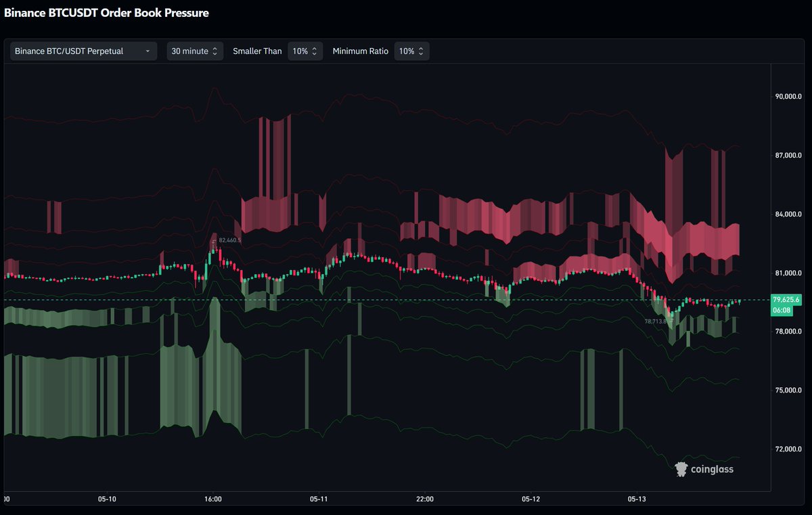Viewport: 812px width, 515px height.
Task: Click the Smaller Than label
Action: pyautogui.click(x=257, y=51)
